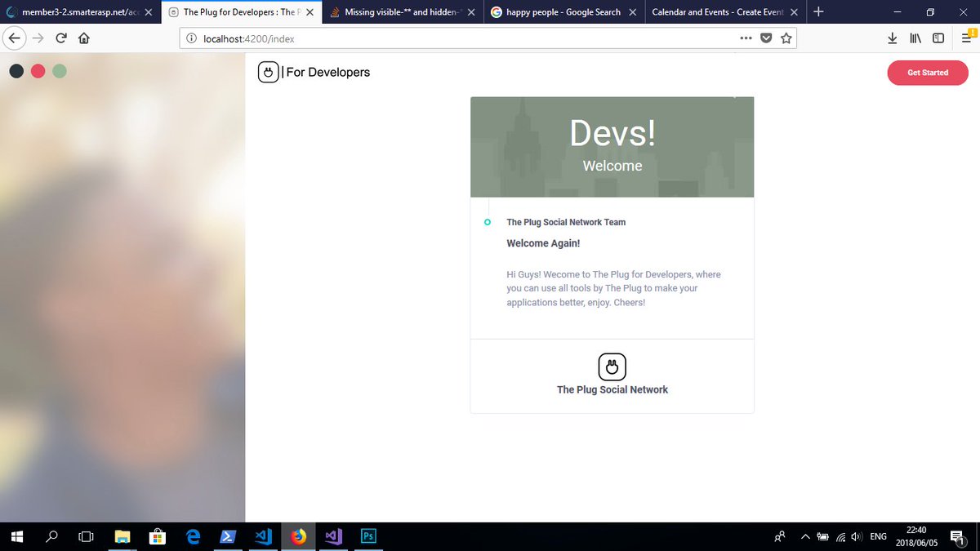
Task: Click the For Developers header text
Action: point(327,73)
